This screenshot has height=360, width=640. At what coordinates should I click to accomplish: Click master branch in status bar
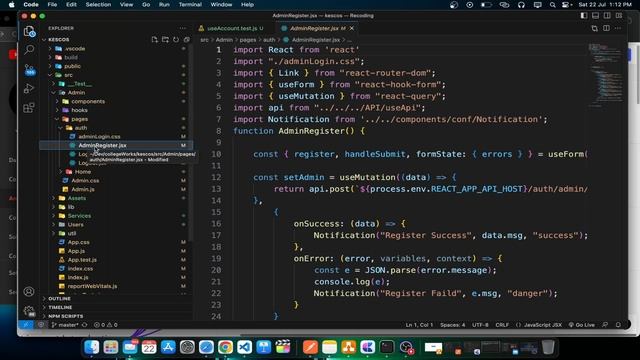(65, 325)
